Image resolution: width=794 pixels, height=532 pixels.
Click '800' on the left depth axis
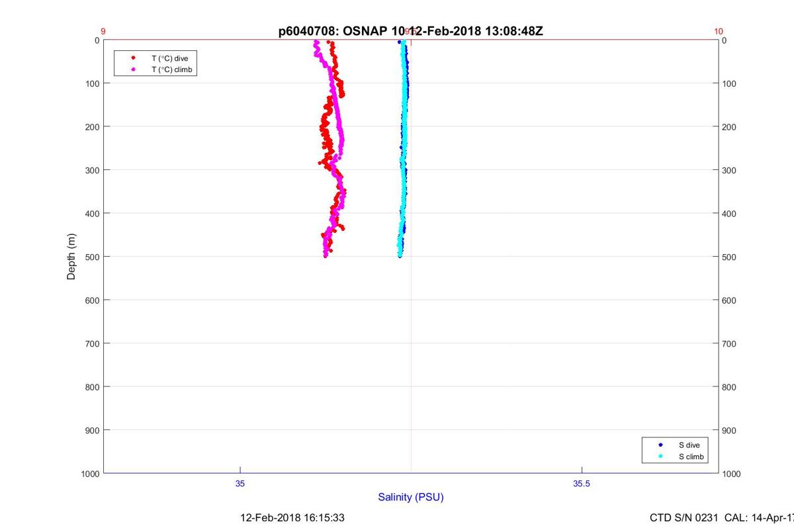(x=93, y=386)
